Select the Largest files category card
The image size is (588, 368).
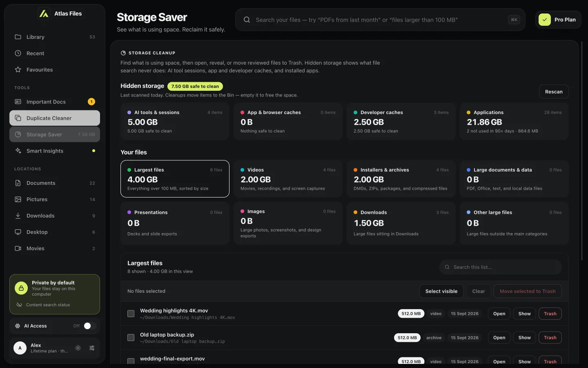(175, 179)
